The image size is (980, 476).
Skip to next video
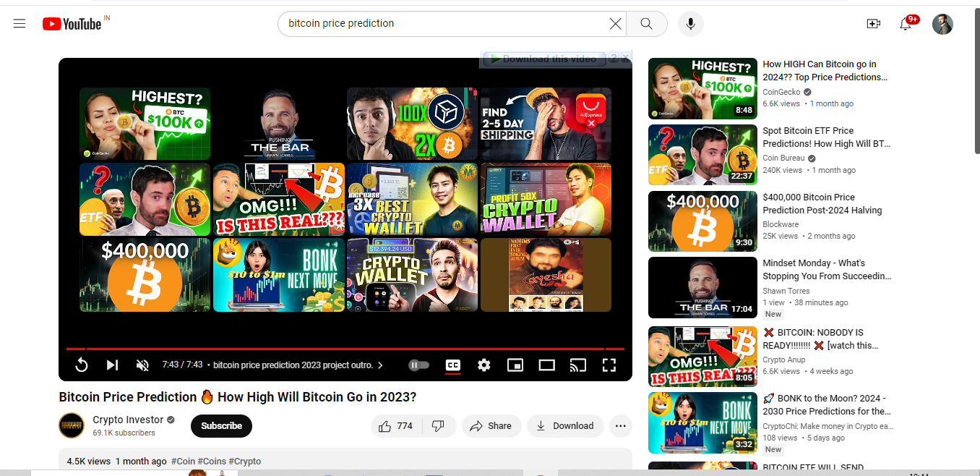[112, 365]
